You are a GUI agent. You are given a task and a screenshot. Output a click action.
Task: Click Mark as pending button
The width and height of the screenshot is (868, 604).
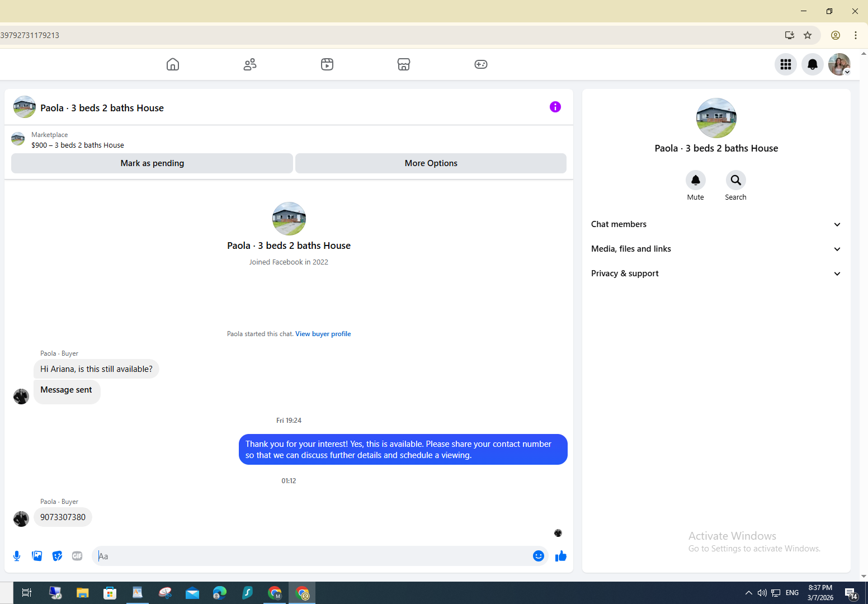click(152, 163)
